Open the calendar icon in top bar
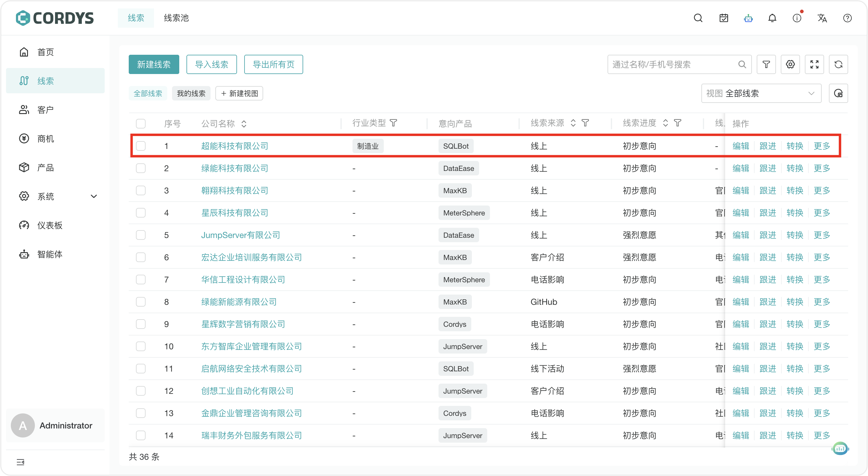Screen dimensions: 868x476 click(x=723, y=18)
